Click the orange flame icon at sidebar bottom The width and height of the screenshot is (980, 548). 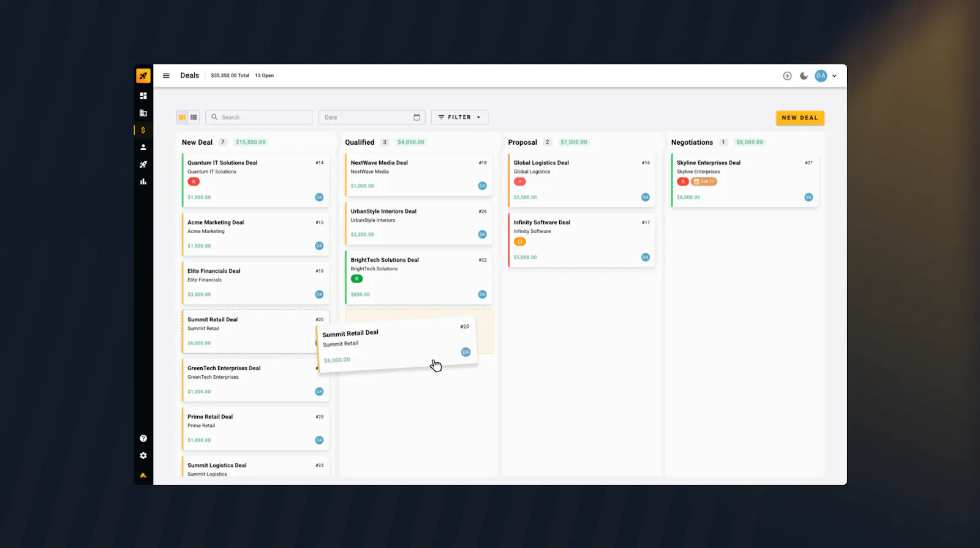(x=143, y=475)
